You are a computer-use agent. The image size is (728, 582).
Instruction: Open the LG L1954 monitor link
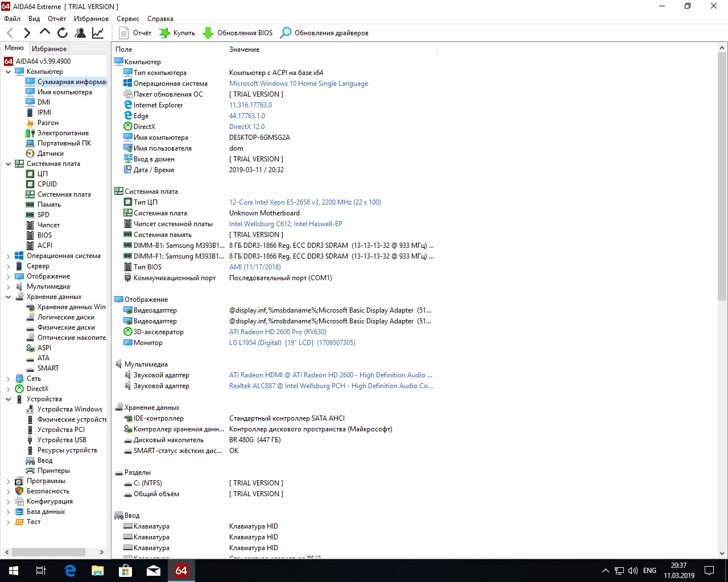pos(292,343)
